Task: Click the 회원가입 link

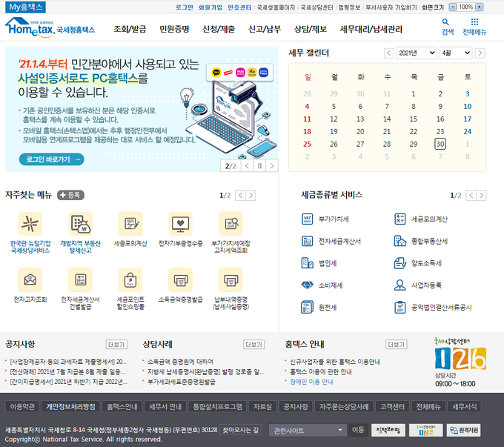Action: click(x=210, y=7)
